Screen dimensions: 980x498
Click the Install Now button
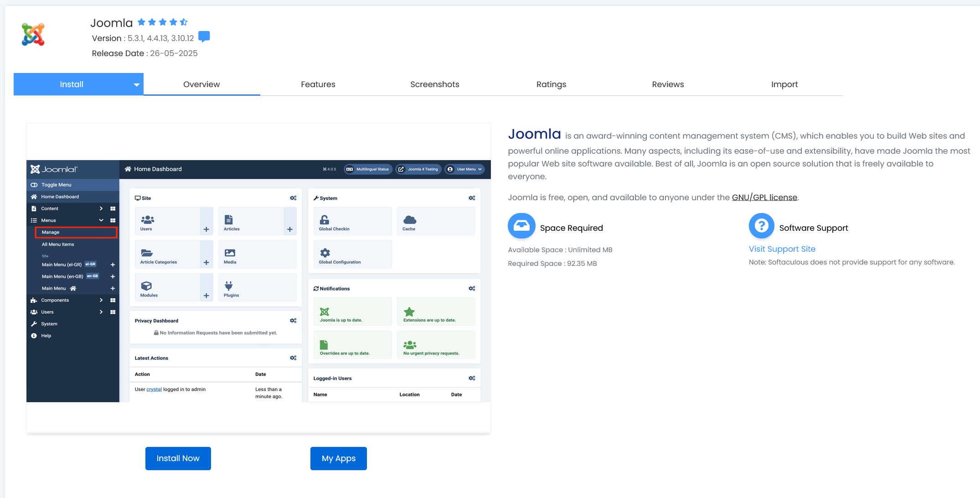[x=178, y=458]
